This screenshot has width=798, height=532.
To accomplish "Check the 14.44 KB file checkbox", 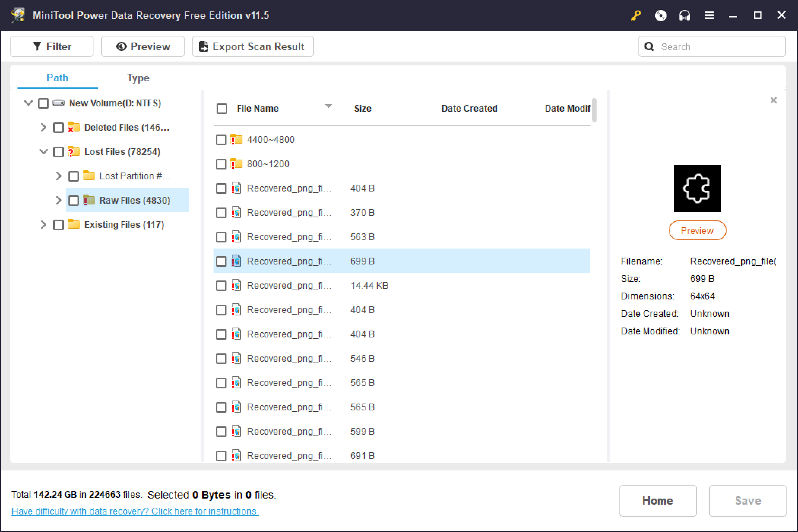I will point(221,286).
